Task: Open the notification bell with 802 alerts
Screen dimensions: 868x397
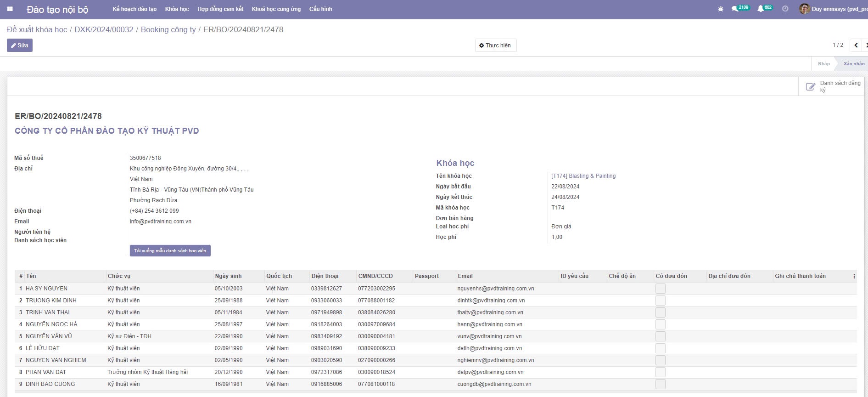Action: point(761,9)
